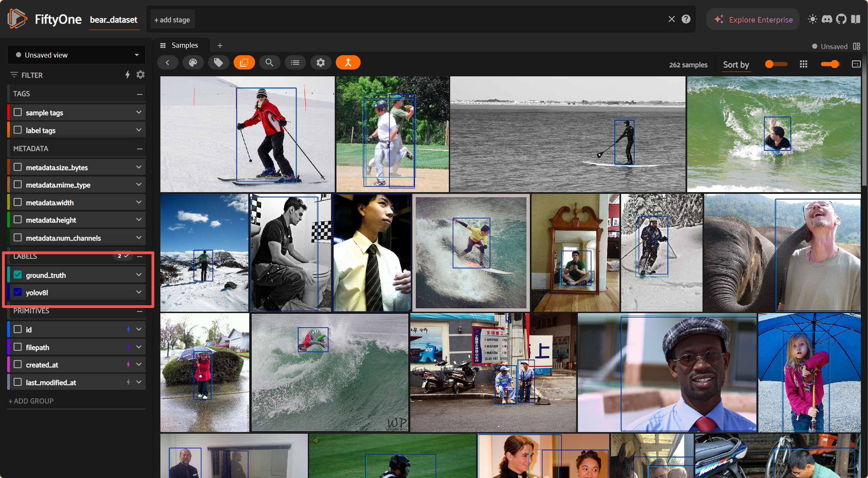Open the list operators browser icon
868x478 pixels.
[x=295, y=63]
